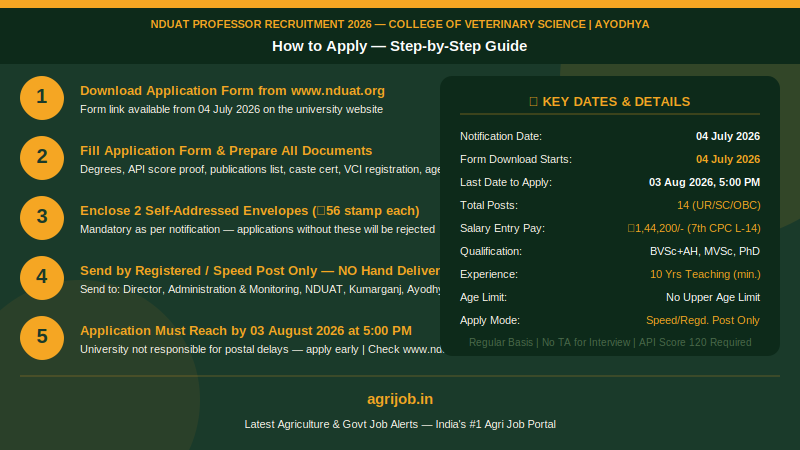Image resolution: width=800 pixels, height=450 pixels.
Task: Click the 'Salary Entry Pay:' label
Action: (x=503, y=228)
